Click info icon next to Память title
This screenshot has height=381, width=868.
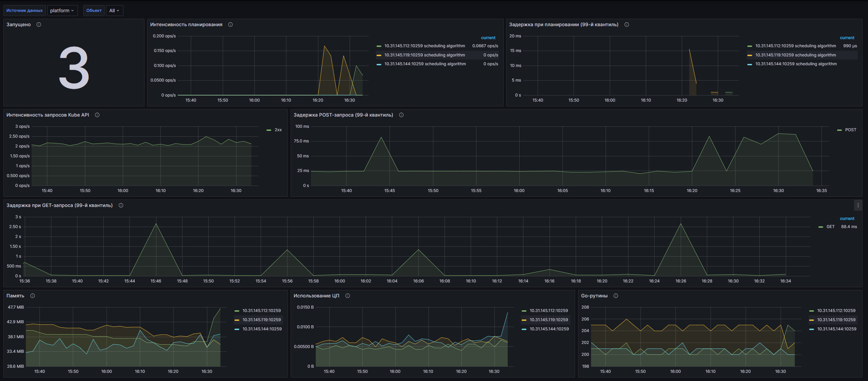pyautogui.click(x=33, y=296)
